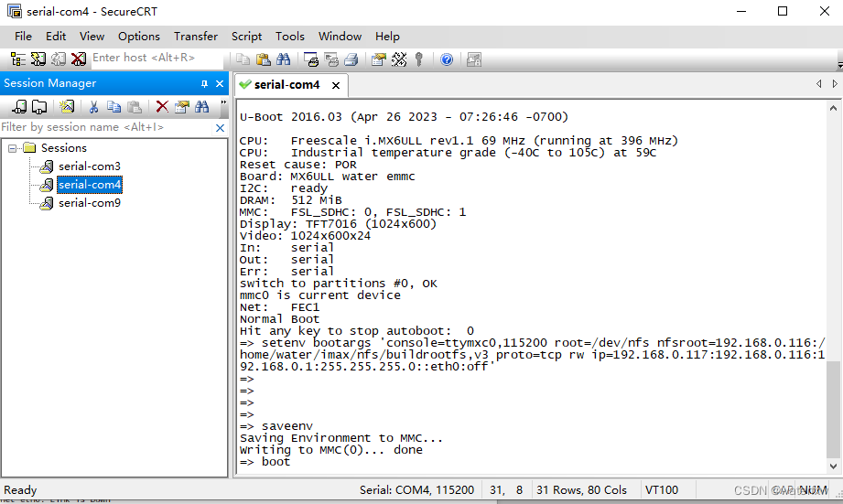Screen dimensions: 843x504
Task: Click the Print Selection toolbar icon
Action: (x=331, y=59)
